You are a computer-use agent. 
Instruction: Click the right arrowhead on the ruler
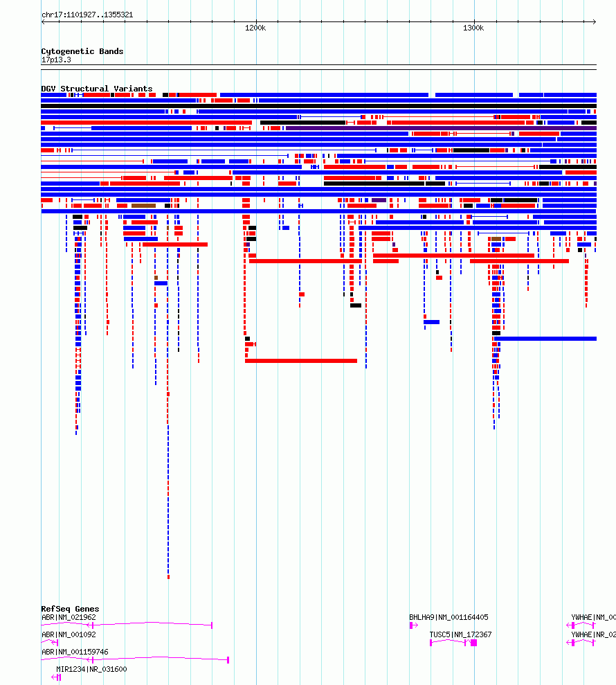tap(594, 21)
